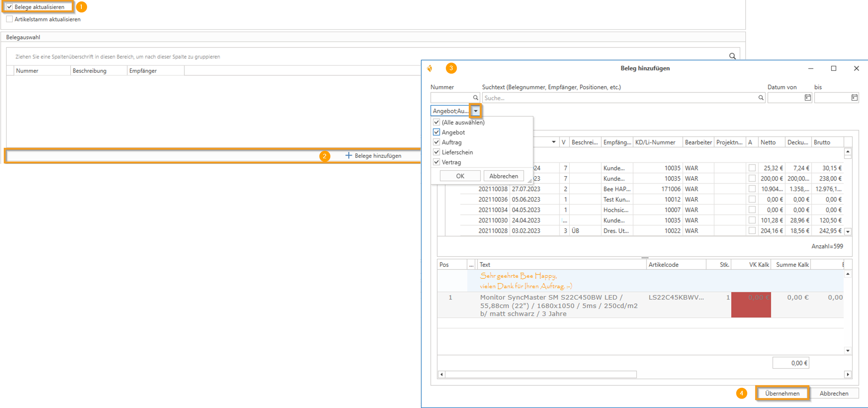Enable Artikelstamm aktualisieren checkbox
This screenshot has width=868, height=408.
10,19
